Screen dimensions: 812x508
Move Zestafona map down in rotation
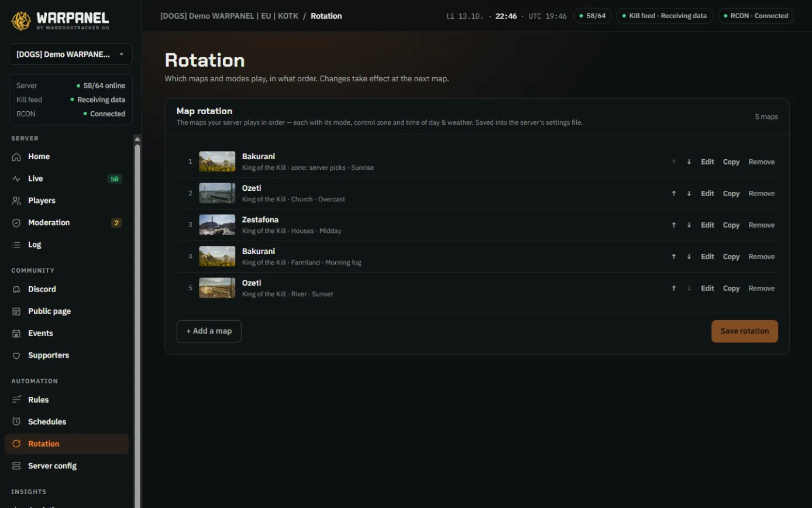tap(689, 225)
